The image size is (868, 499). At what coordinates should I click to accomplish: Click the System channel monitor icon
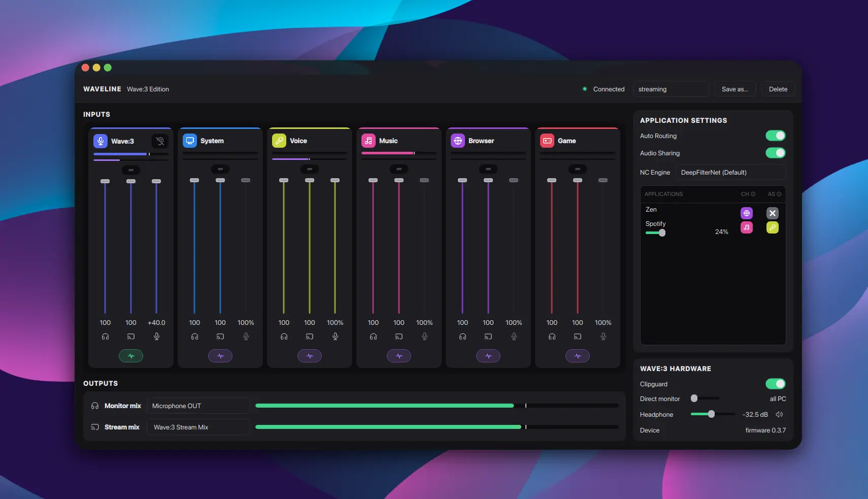190,141
